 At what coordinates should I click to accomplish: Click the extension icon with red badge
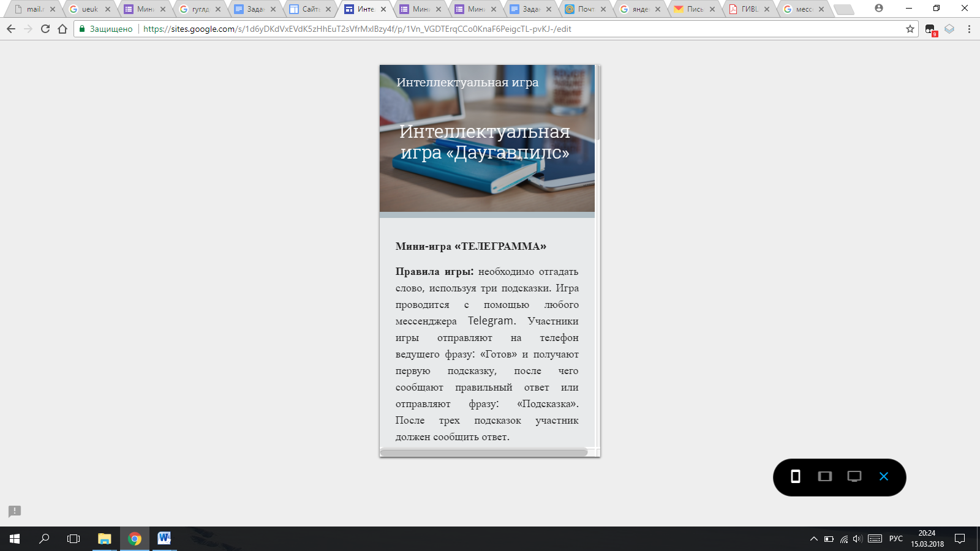coord(930,29)
